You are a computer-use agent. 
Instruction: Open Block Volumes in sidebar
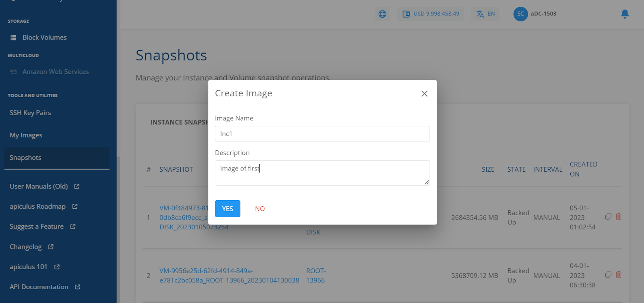[x=45, y=37]
